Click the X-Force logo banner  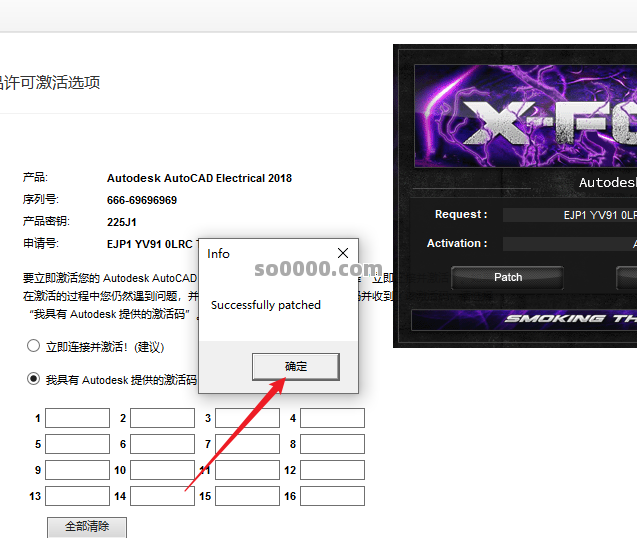coord(526,116)
